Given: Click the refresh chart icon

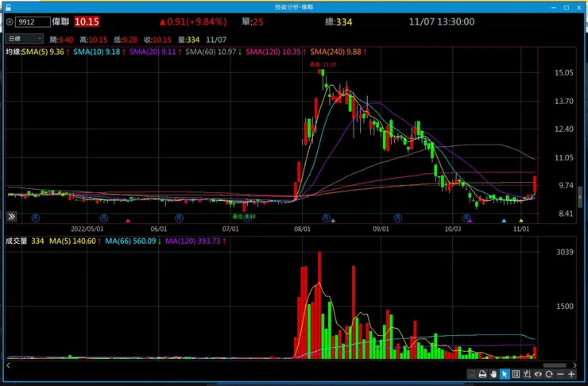Looking at the screenshot, I should coord(549,374).
